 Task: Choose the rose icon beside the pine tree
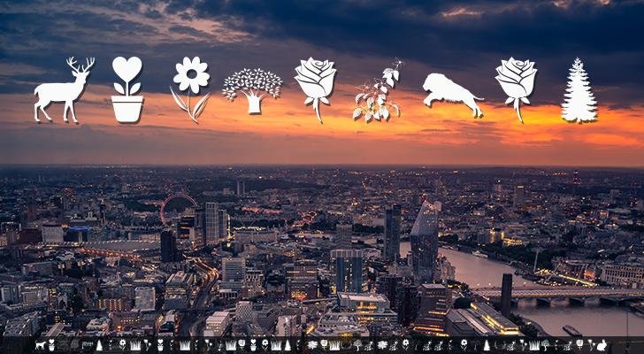(x=515, y=88)
